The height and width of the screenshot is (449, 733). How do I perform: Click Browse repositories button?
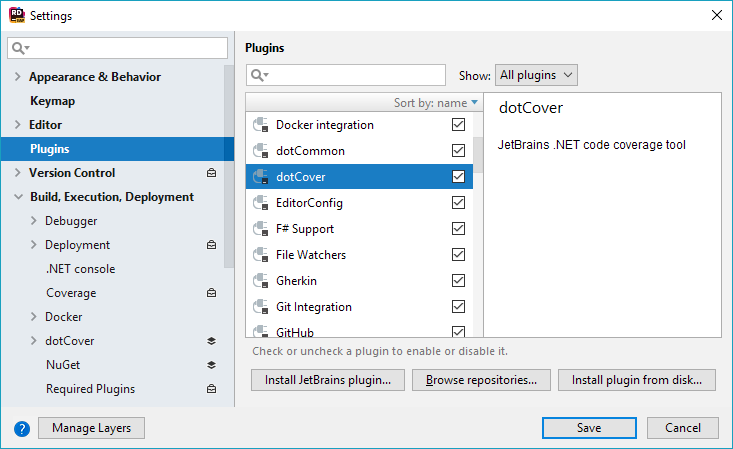click(481, 380)
